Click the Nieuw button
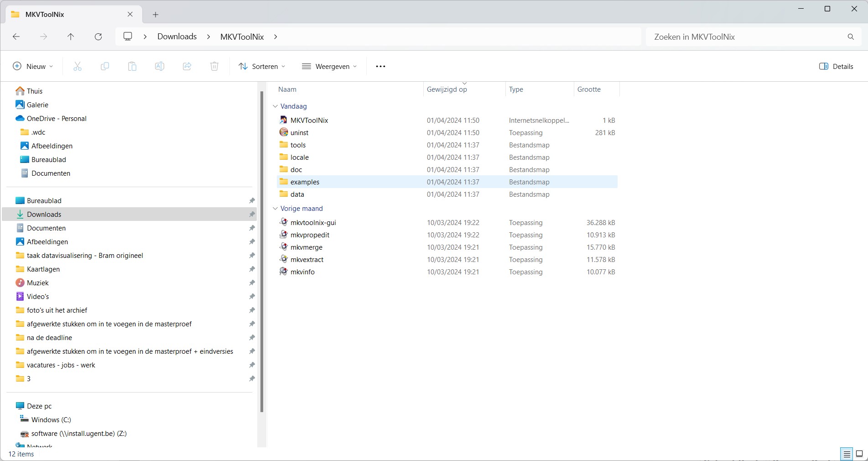Viewport: 868px width, 461px height. tap(33, 67)
